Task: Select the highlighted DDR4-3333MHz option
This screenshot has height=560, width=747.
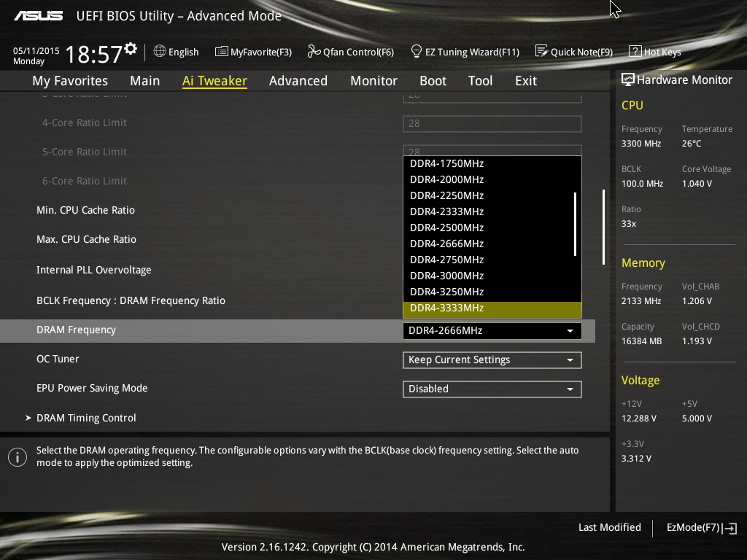Action: (x=492, y=309)
